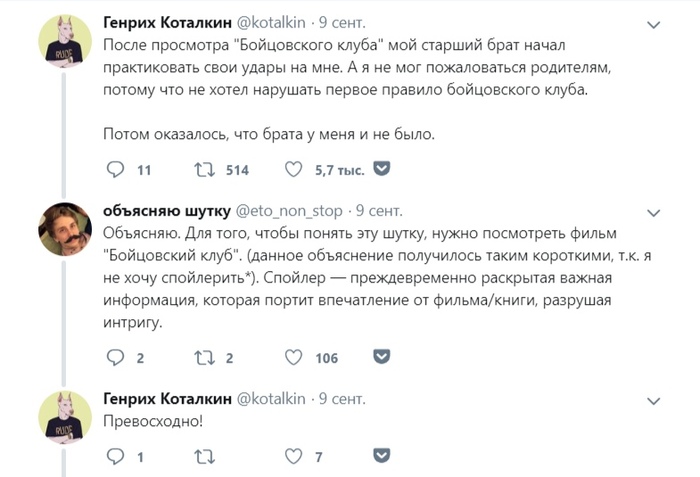
Task: Like the first tweet with 5,7 тыс. likes
Action: 294,170
